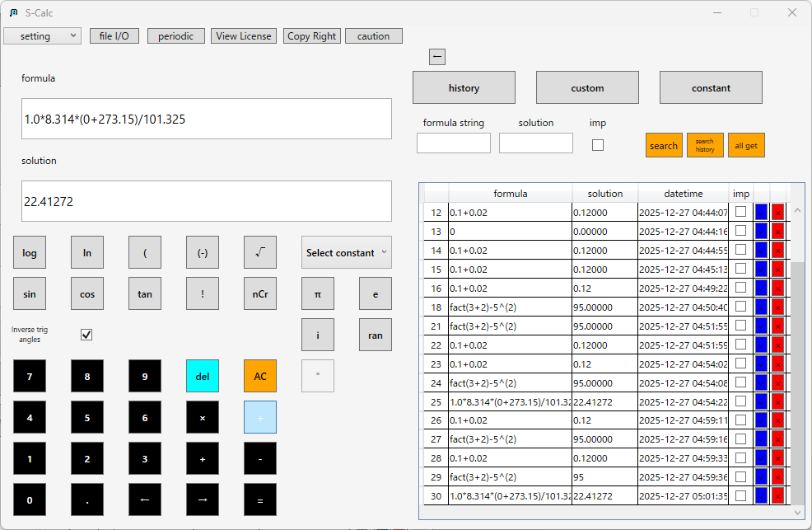
Task: Click the multiplication × key
Action: 203,418
